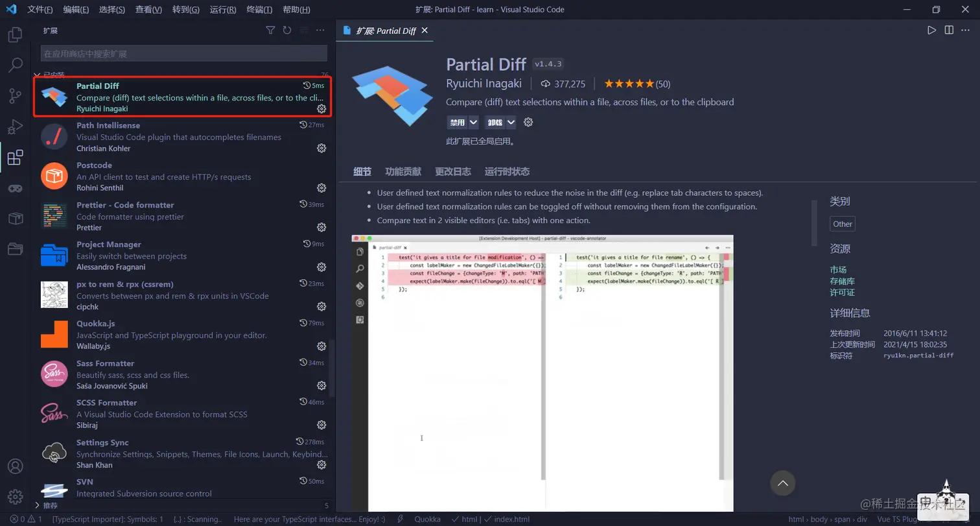Open editor title more actions menu
The image size is (980, 526).
click(x=966, y=30)
